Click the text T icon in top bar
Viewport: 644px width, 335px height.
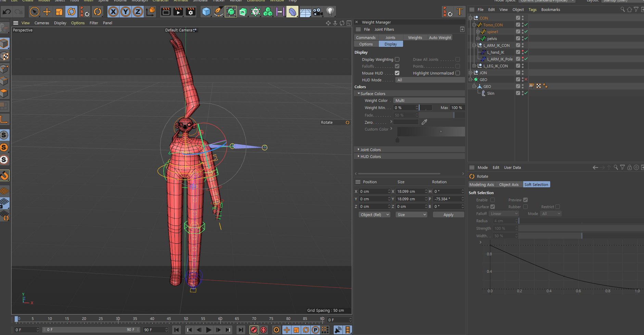point(460,12)
